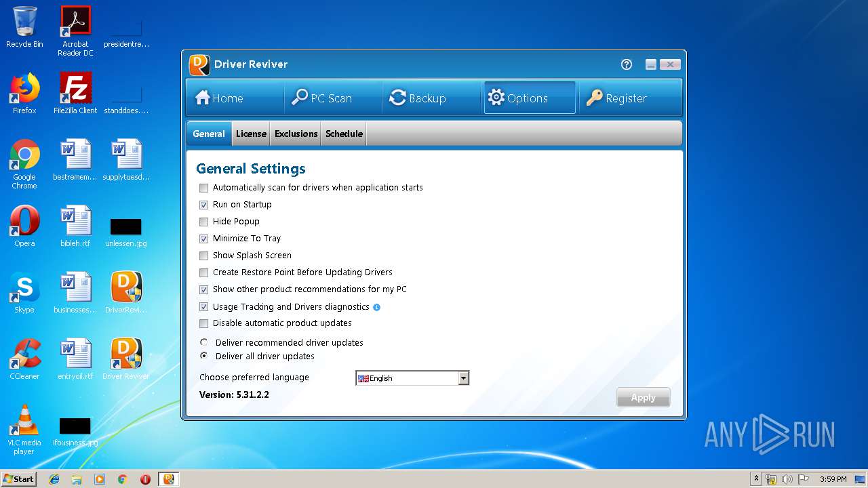Click the network tray icon

click(x=771, y=479)
